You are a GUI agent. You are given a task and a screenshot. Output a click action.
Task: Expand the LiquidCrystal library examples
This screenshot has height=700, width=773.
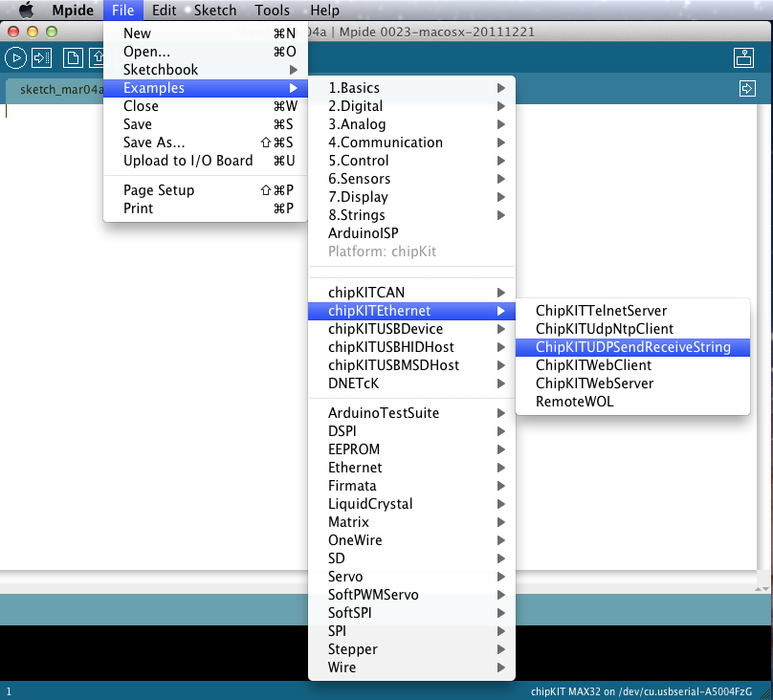coord(411,504)
